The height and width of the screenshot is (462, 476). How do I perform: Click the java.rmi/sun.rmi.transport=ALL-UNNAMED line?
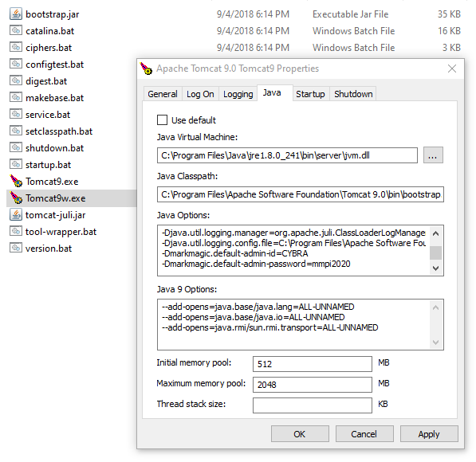click(269, 327)
